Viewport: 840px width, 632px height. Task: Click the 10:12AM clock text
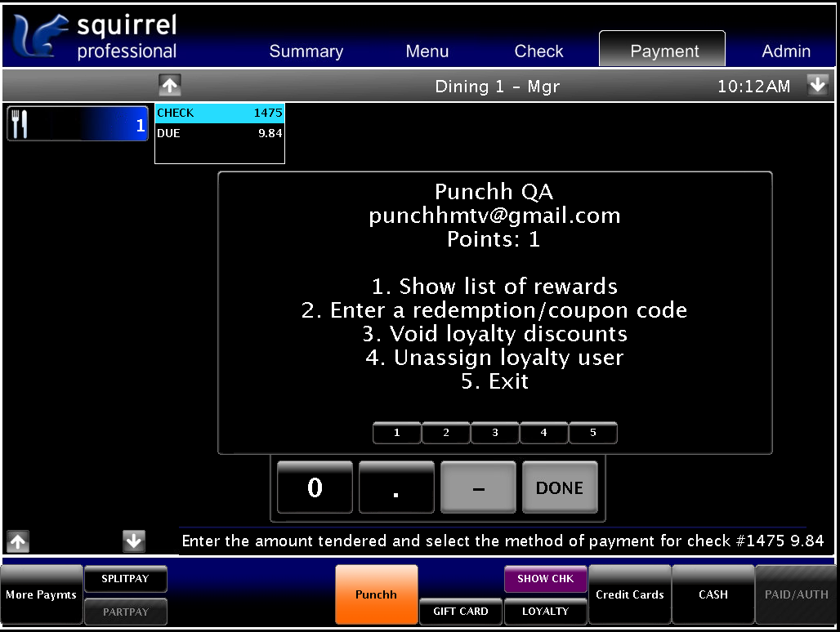[753, 87]
